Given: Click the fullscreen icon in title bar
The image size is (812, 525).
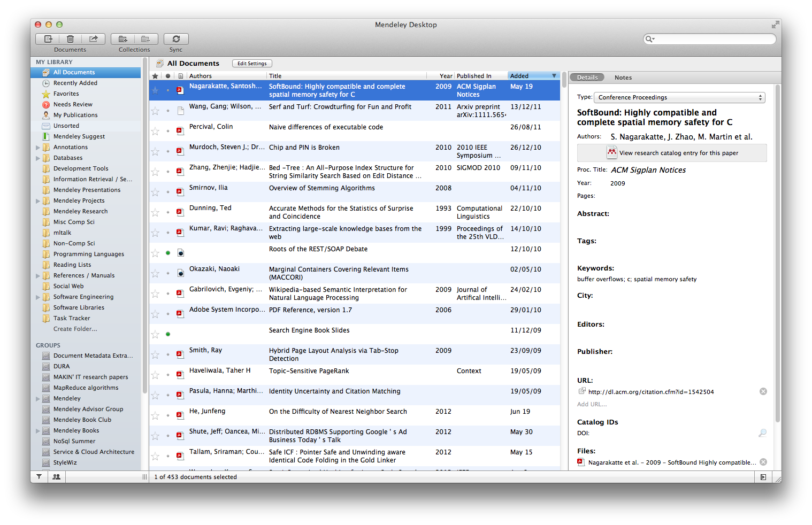Looking at the screenshot, I should pos(775,25).
